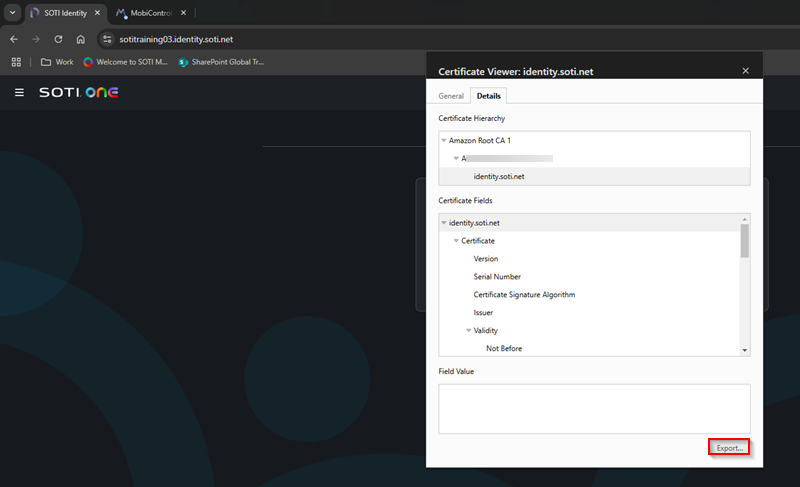
Task: Switch to the General tab
Action: point(451,96)
